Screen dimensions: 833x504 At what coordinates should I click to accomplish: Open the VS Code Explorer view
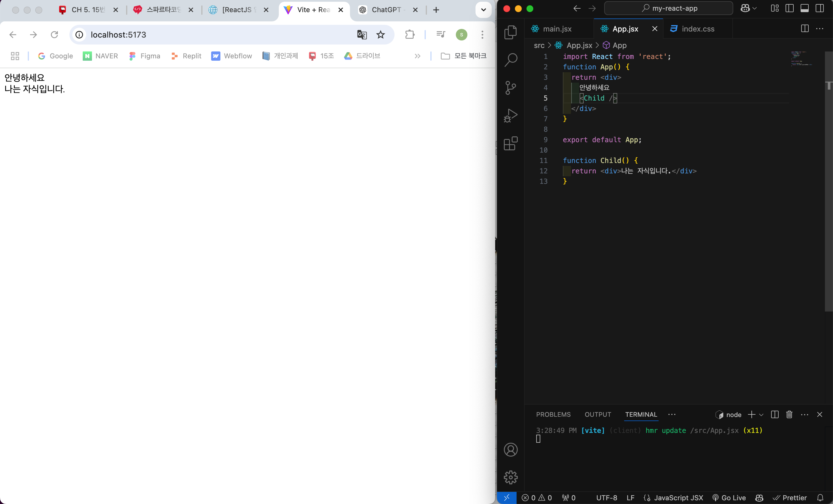tap(511, 32)
